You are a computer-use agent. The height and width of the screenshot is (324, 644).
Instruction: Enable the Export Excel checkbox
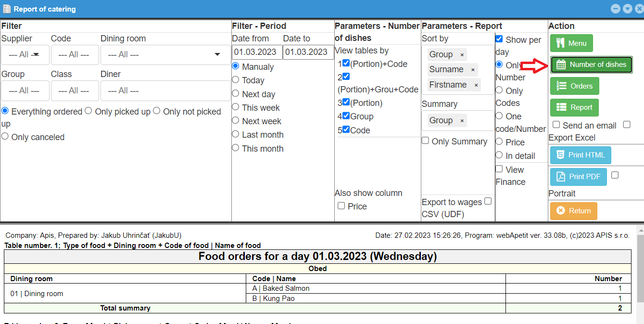627,125
